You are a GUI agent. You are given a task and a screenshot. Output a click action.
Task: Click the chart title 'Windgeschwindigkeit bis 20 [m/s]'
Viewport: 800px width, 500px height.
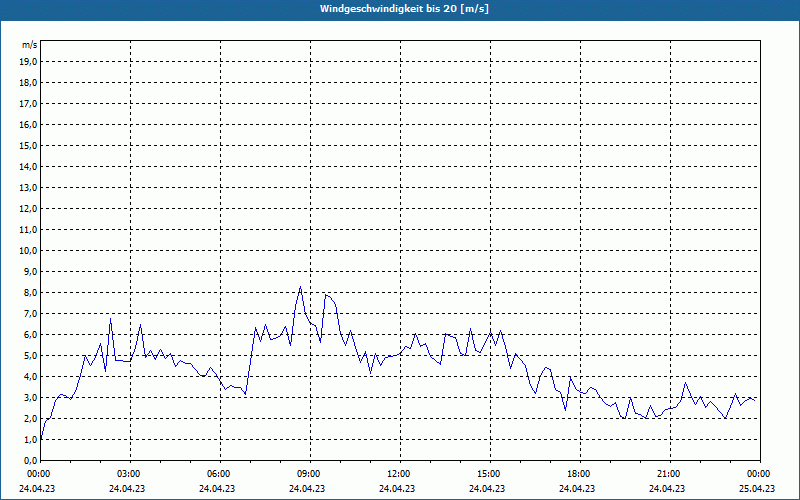(x=404, y=9)
